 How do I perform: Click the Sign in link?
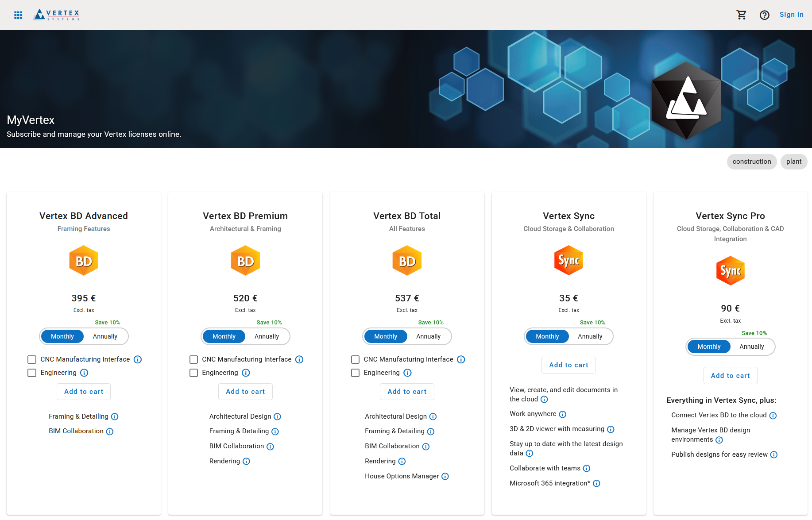pos(792,15)
